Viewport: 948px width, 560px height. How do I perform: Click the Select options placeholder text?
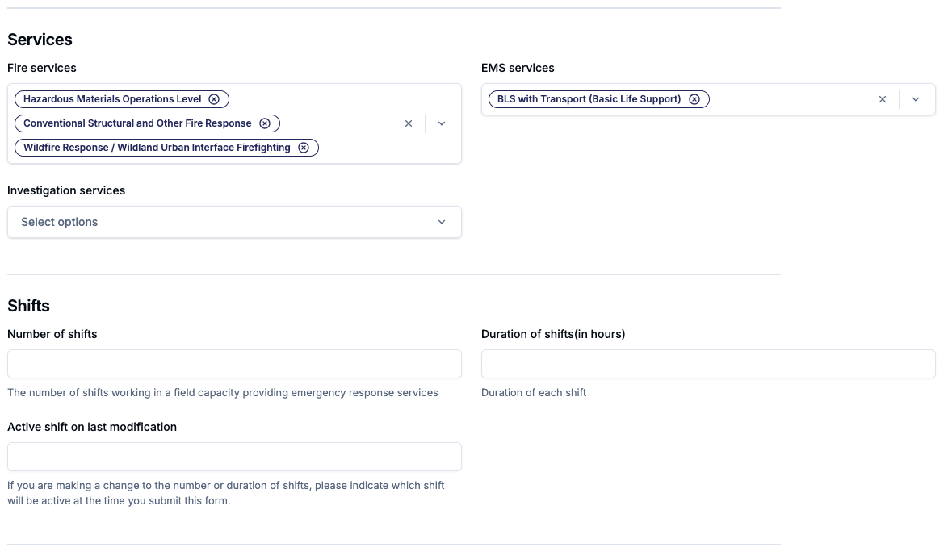(60, 222)
